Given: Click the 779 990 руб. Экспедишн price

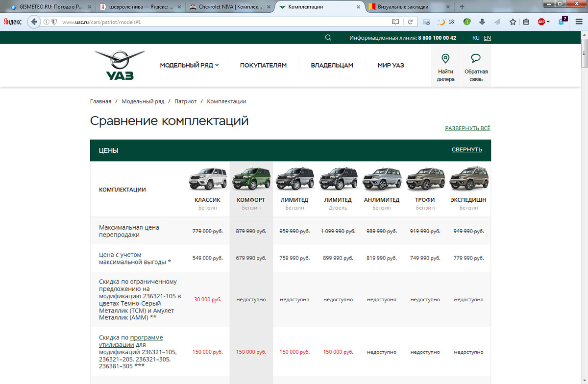Looking at the screenshot, I should click(x=468, y=258).
